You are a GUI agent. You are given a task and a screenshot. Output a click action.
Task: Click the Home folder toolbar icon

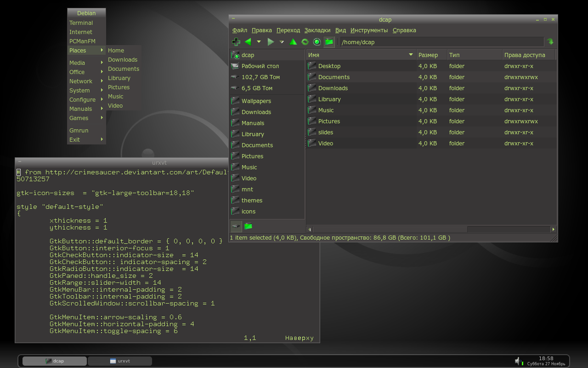pos(317,42)
